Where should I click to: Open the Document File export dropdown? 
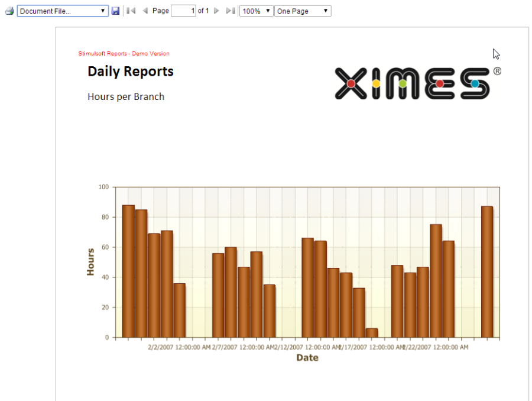(x=63, y=11)
